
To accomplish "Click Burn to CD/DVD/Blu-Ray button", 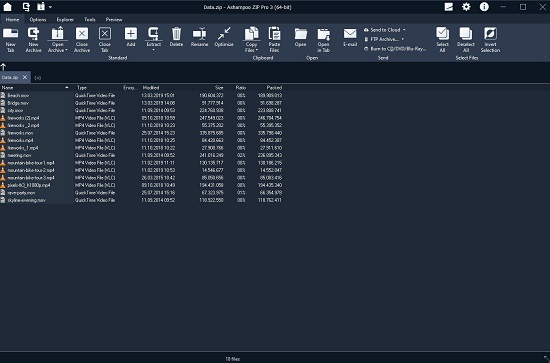I will [395, 49].
